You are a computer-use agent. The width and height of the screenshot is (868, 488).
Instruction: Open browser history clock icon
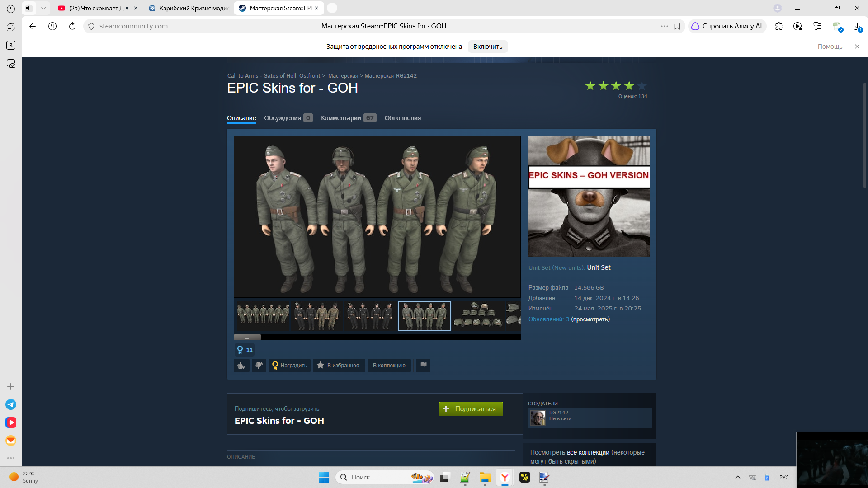[11, 9]
